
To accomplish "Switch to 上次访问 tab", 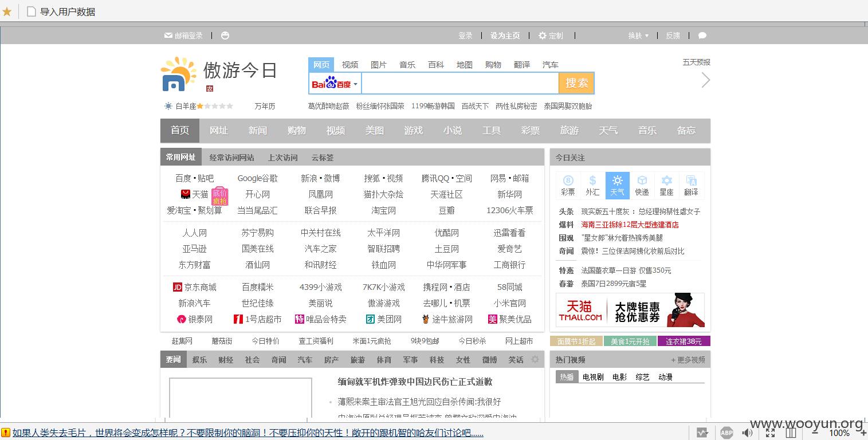I will click(283, 158).
